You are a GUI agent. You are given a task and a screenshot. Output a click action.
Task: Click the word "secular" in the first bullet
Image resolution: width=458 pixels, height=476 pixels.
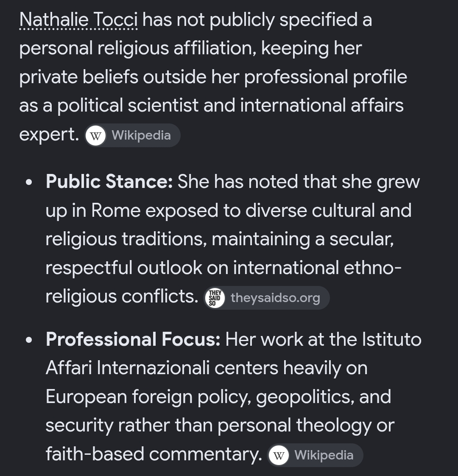coord(361,239)
